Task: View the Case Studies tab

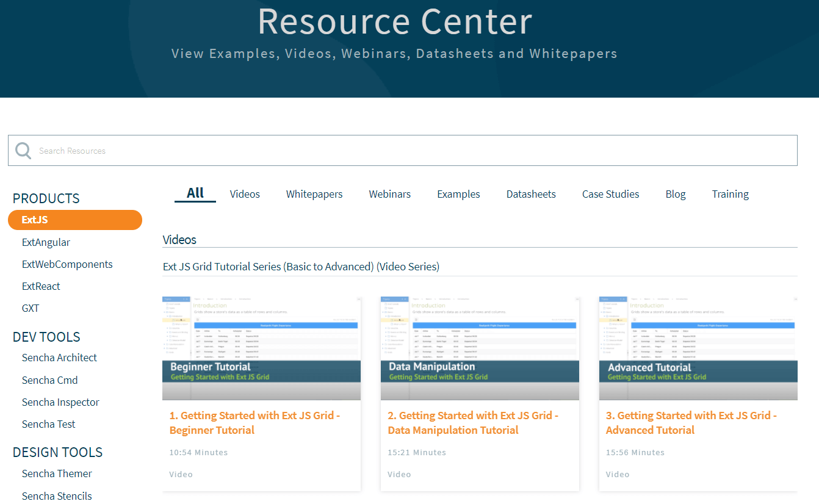Action: (610, 194)
